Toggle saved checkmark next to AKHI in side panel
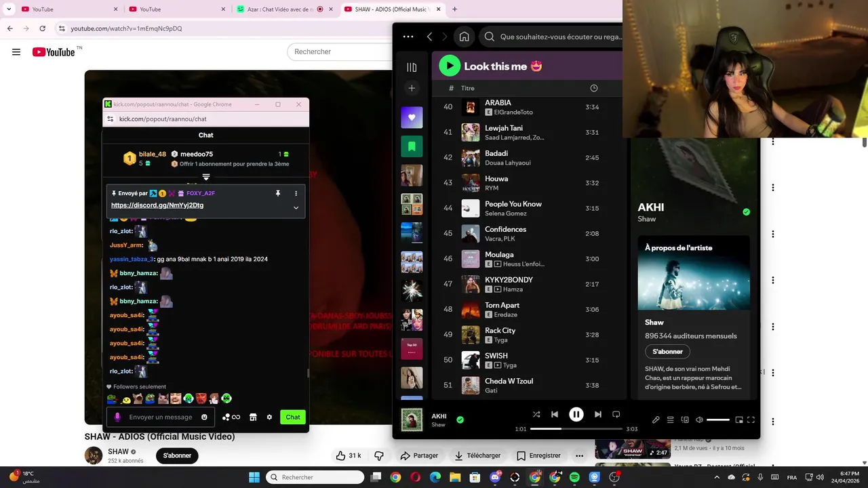 coord(746,212)
